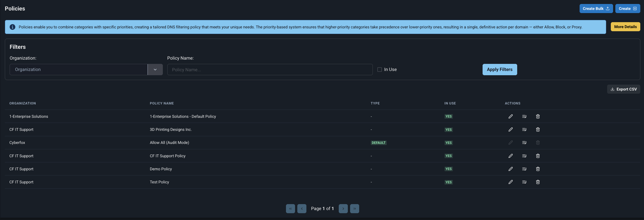Delete the CF IT Support Policy
Image resolution: width=644 pixels, height=220 pixels.
click(538, 156)
